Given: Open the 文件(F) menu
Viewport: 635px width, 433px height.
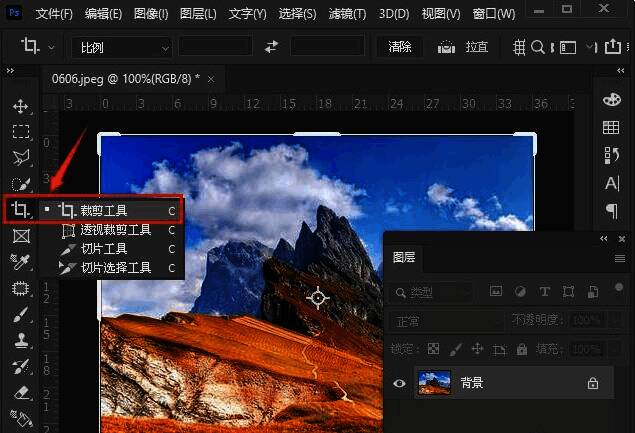Looking at the screenshot, I should pyautogui.click(x=54, y=14).
